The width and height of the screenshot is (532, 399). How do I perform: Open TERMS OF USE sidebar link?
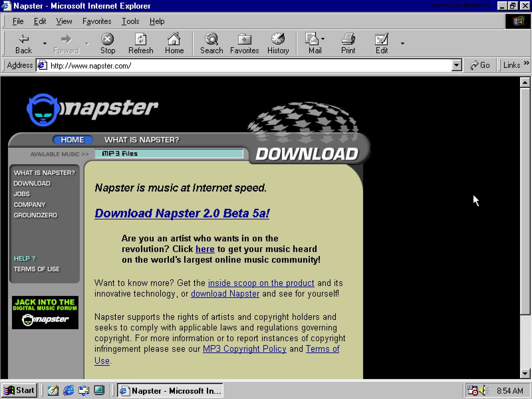37,269
